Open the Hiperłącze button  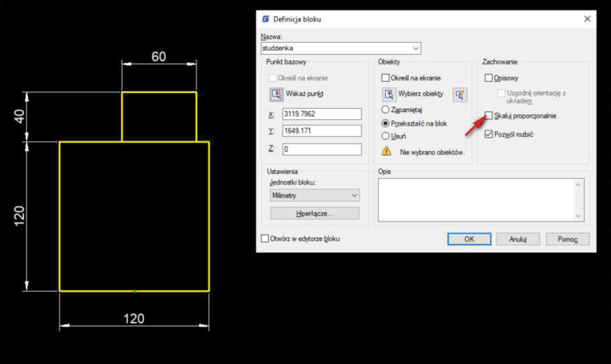coord(314,213)
